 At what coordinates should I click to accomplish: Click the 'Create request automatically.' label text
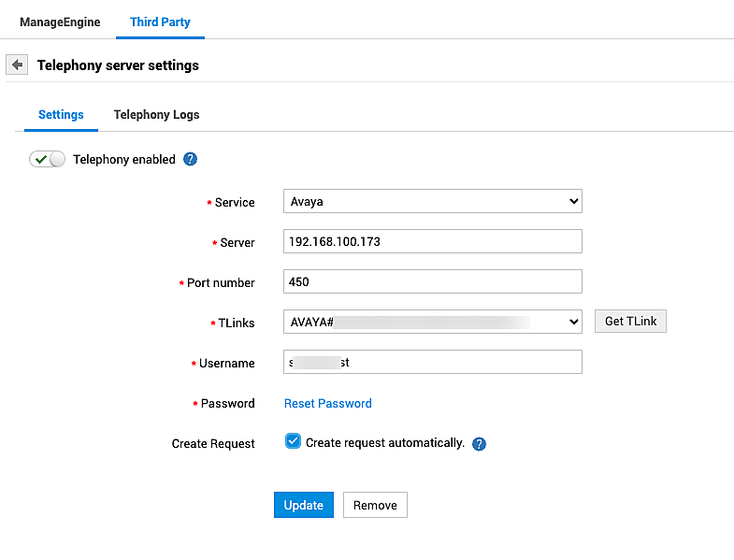384,442
